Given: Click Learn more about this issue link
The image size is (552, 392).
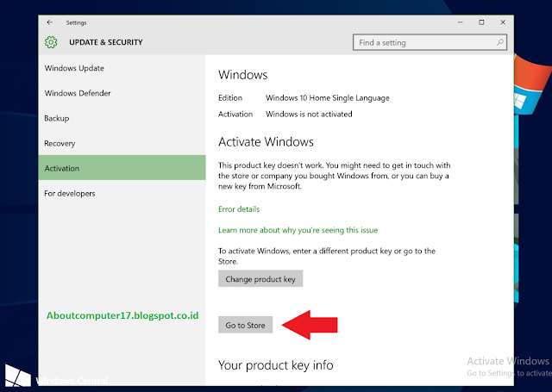Looking at the screenshot, I should [x=298, y=230].
